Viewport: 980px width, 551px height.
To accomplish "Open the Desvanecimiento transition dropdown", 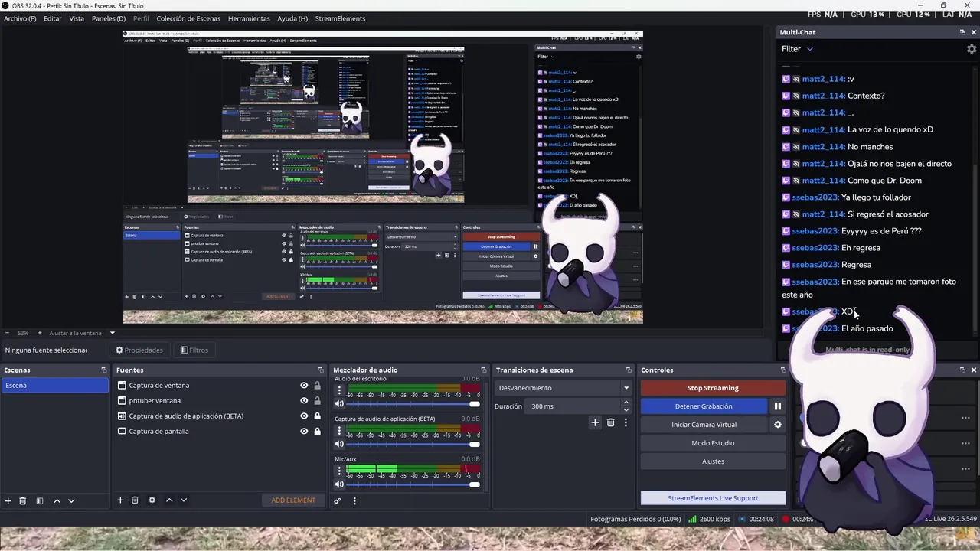I will click(563, 388).
